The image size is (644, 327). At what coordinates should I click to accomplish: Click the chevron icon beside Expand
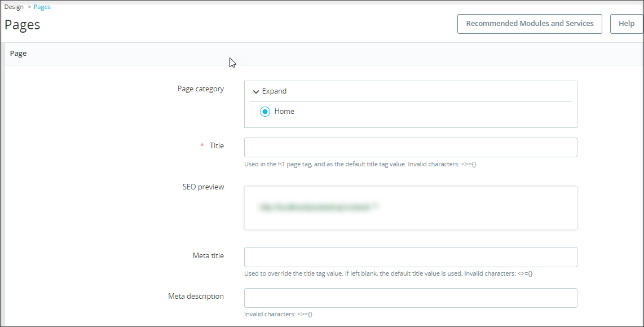[256, 91]
